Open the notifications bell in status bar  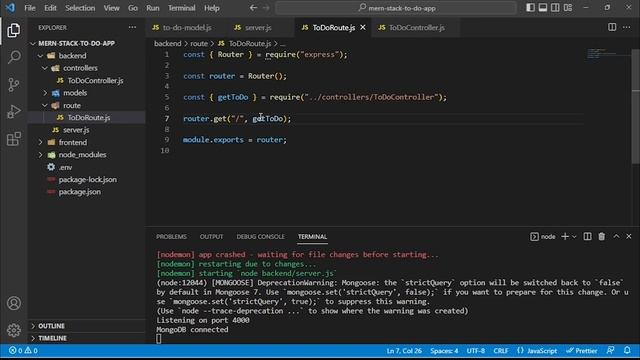tap(627, 351)
